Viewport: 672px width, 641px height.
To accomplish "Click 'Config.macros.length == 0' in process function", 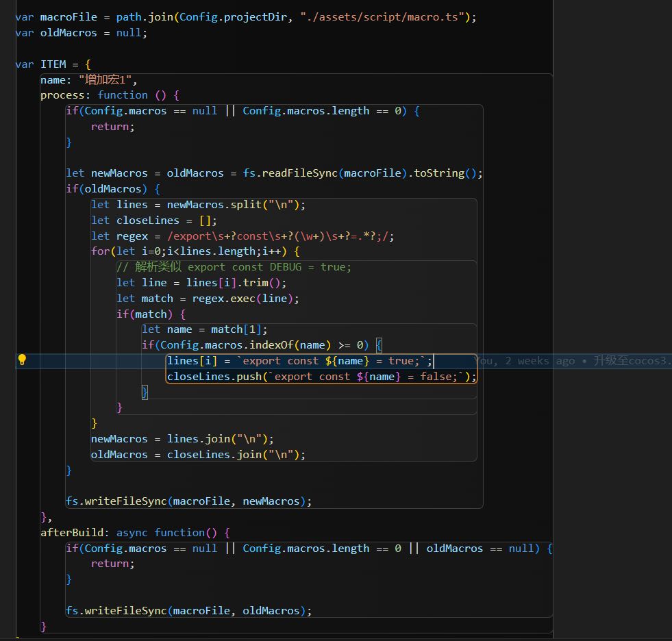I will 322,111.
